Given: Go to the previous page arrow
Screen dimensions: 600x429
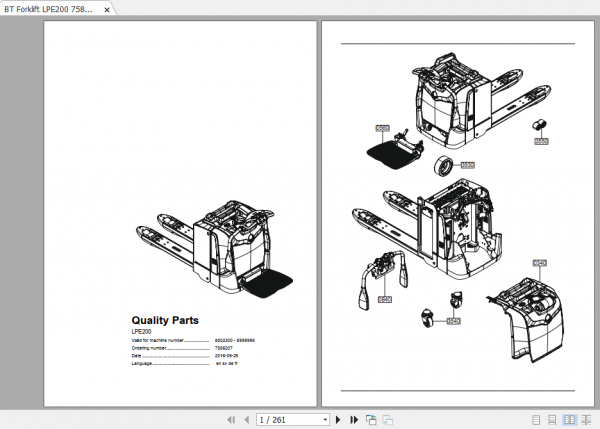Looking at the screenshot, I should point(247,420).
